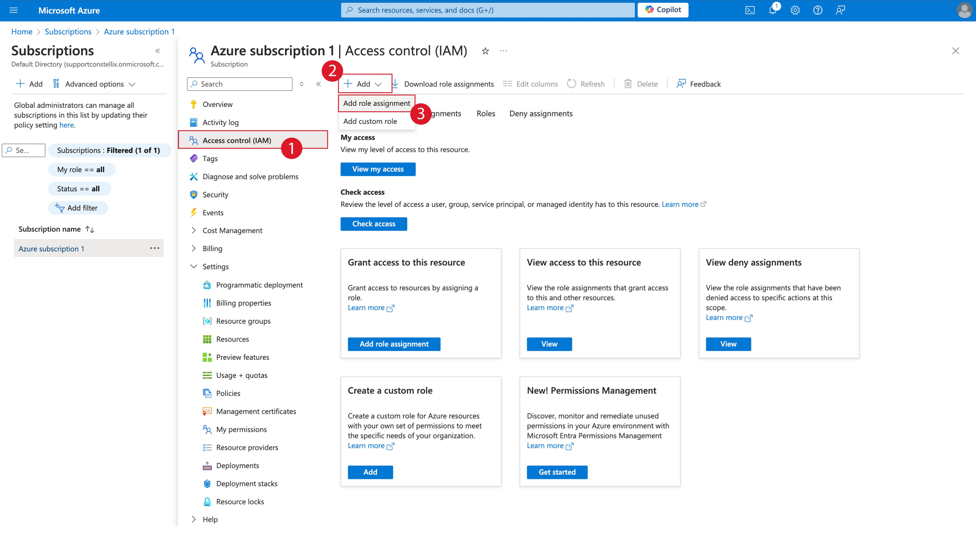The width and height of the screenshot is (976, 560).
Task: Switch to the Deny assignments tab
Action: [541, 114]
